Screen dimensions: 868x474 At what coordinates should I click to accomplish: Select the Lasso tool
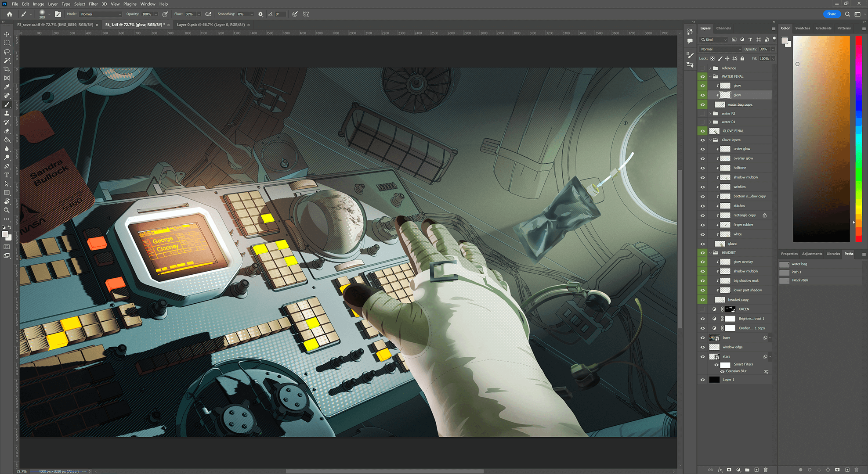pos(7,52)
